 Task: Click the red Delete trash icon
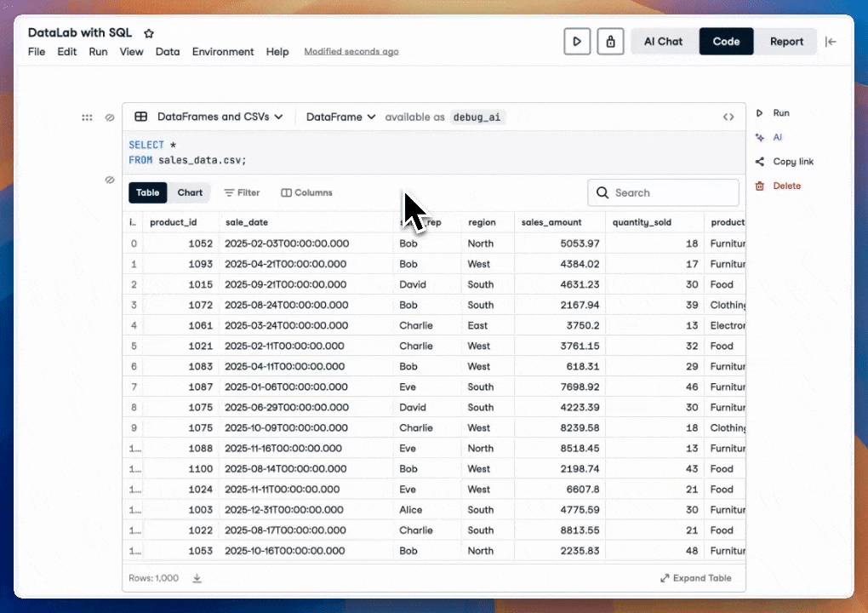pyautogui.click(x=759, y=186)
